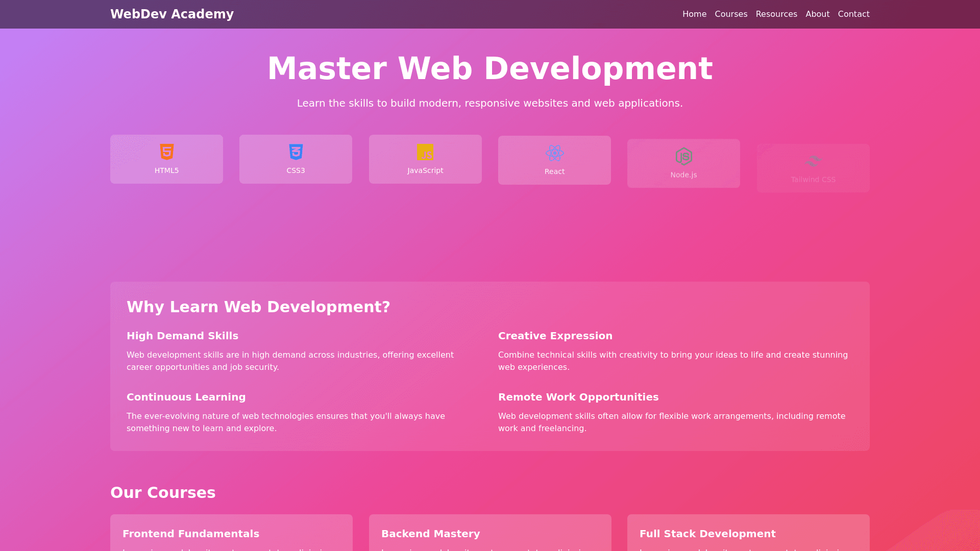Click the WebDev Academy site logo
The image size is (980, 551).
click(172, 14)
